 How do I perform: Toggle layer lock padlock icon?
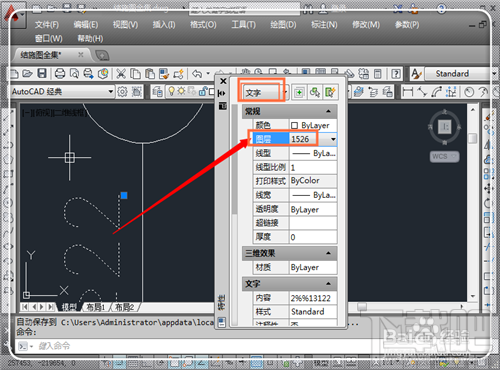point(203,91)
